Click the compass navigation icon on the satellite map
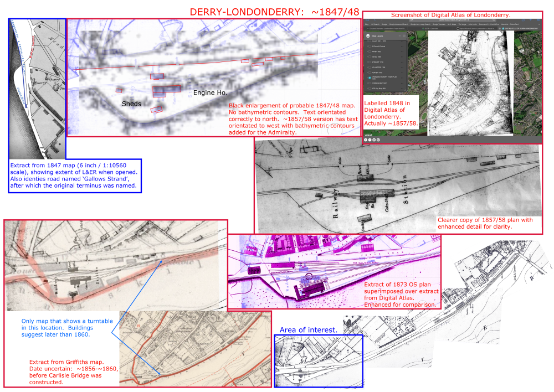 pyautogui.click(x=378, y=140)
